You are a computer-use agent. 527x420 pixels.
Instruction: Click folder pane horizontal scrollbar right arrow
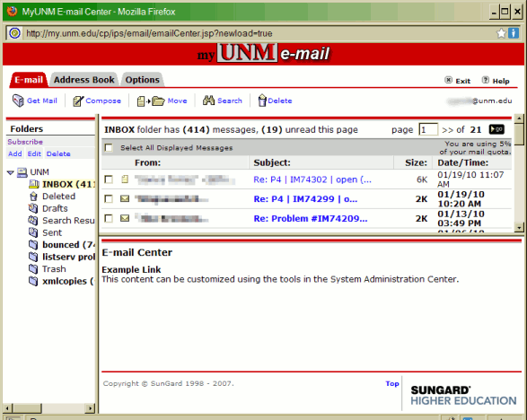(x=90, y=408)
